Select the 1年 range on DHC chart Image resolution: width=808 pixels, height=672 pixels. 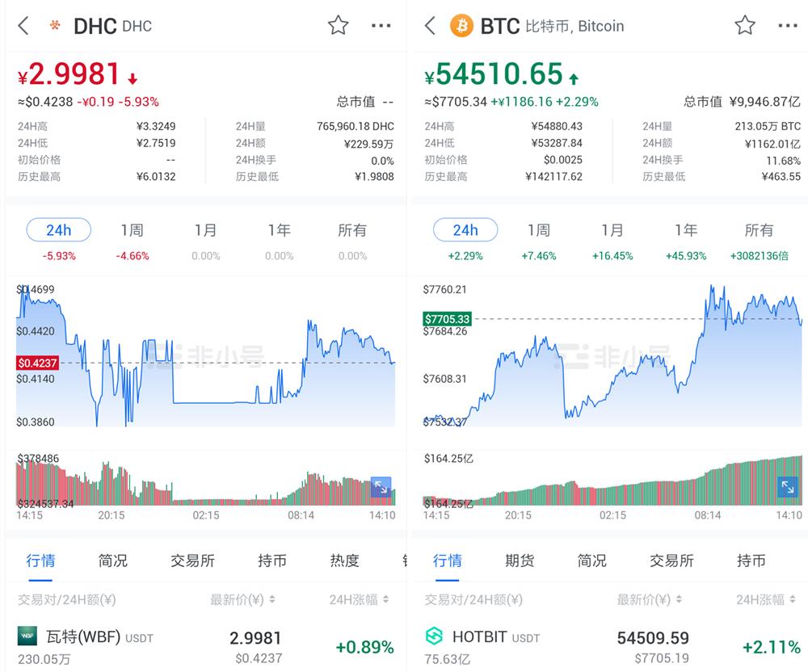point(279,230)
